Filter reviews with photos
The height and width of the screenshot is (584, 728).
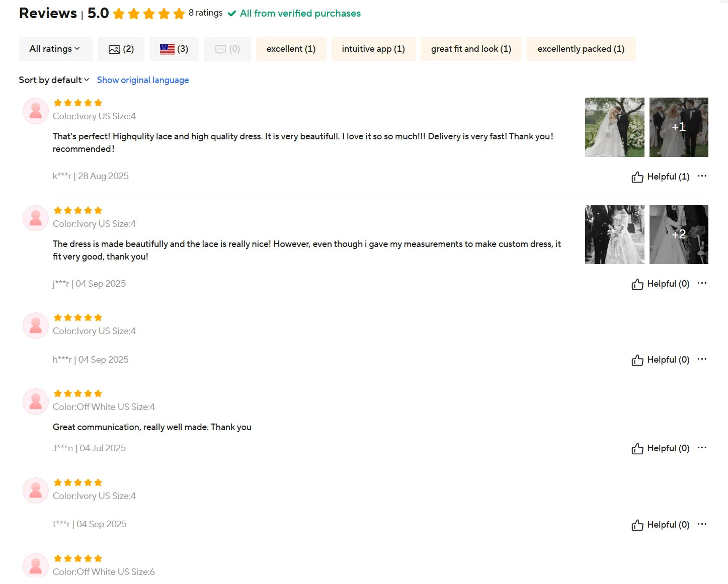point(121,49)
